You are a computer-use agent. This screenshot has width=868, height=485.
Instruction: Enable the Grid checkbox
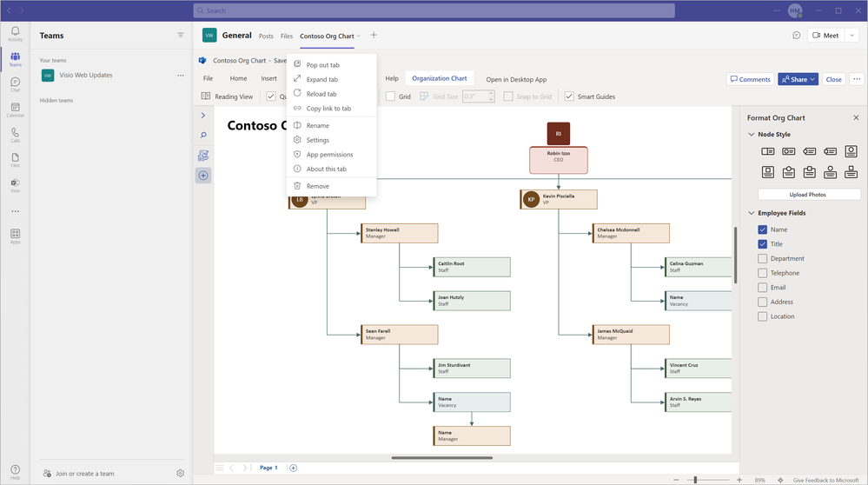[390, 96]
